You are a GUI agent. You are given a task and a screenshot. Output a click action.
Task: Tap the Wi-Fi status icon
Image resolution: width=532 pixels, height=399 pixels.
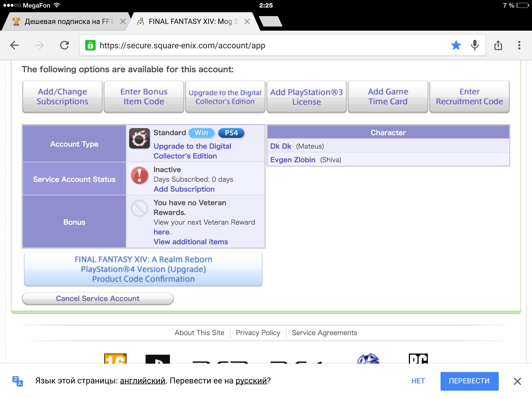pos(57,5)
